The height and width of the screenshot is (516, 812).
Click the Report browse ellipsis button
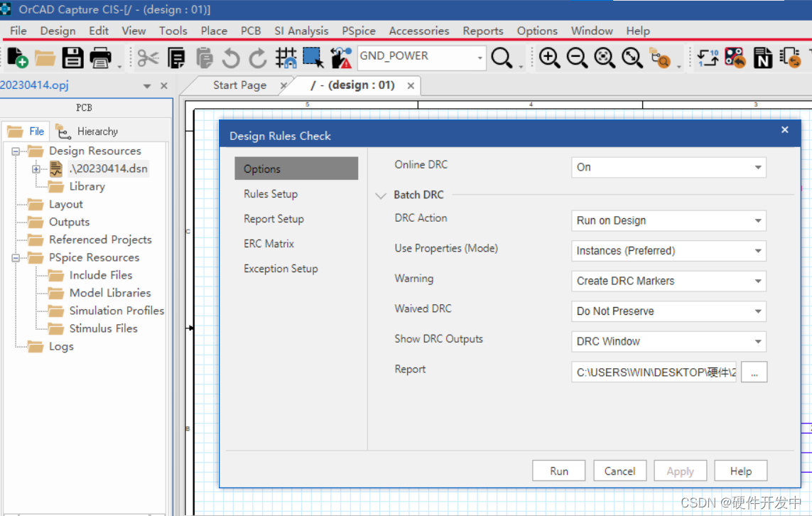[x=754, y=372]
